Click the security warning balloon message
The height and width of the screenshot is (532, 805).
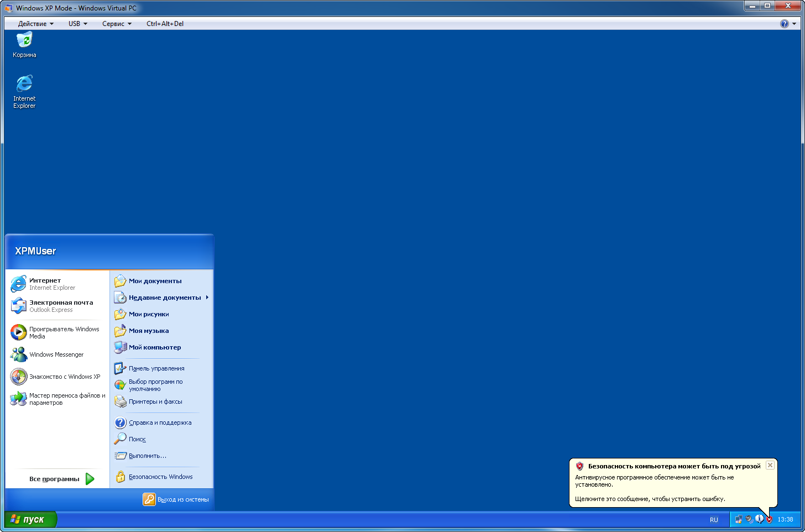pyautogui.click(x=673, y=483)
